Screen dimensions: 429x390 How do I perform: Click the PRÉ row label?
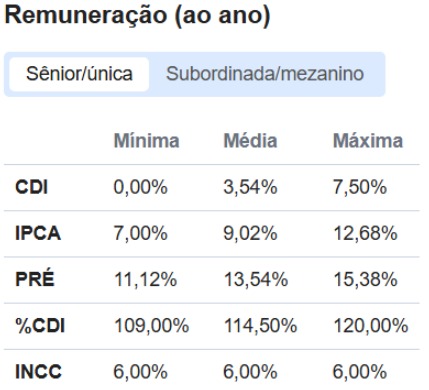35,278
